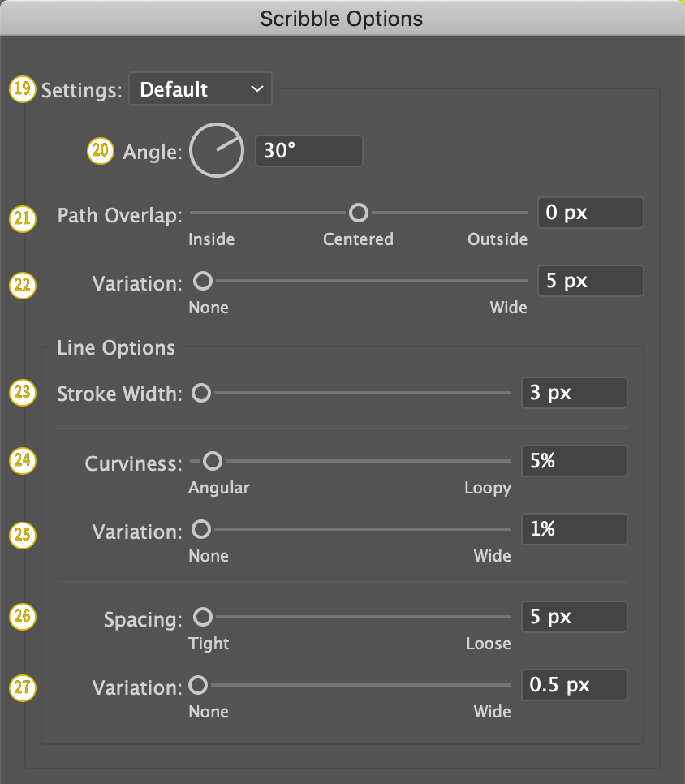
Task: Open the Settings dropdown showing Default
Action: pos(200,89)
